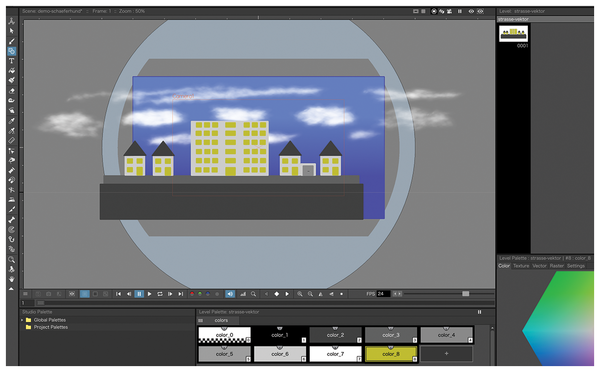Toggle the Safe Area display icon
This screenshot has width=600, height=372.
[416, 11]
